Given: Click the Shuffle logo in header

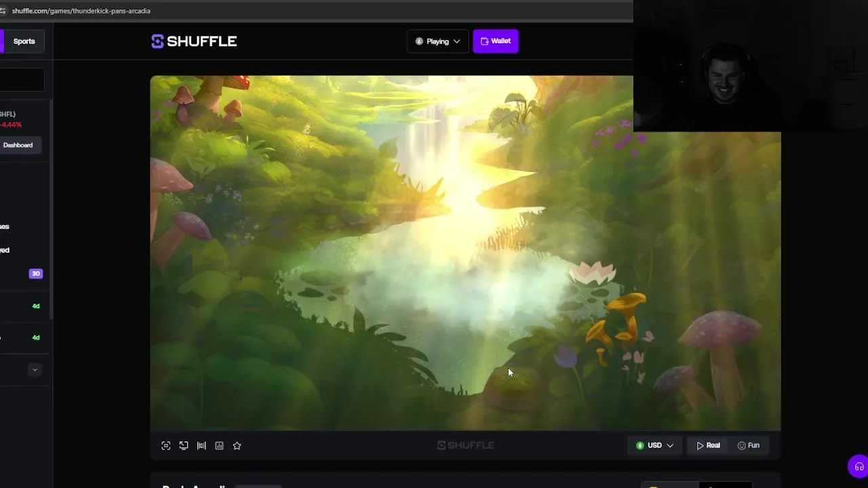Looking at the screenshot, I should click(x=194, y=41).
